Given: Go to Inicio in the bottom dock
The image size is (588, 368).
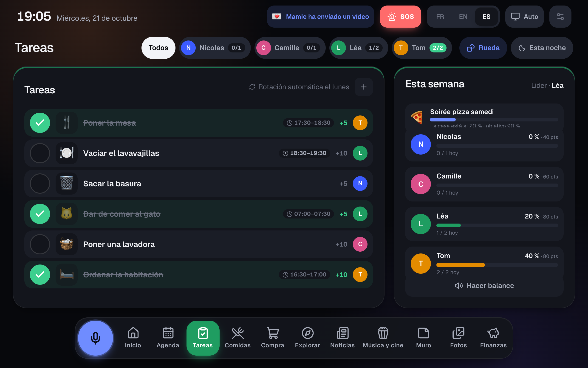Looking at the screenshot, I should (x=133, y=338).
